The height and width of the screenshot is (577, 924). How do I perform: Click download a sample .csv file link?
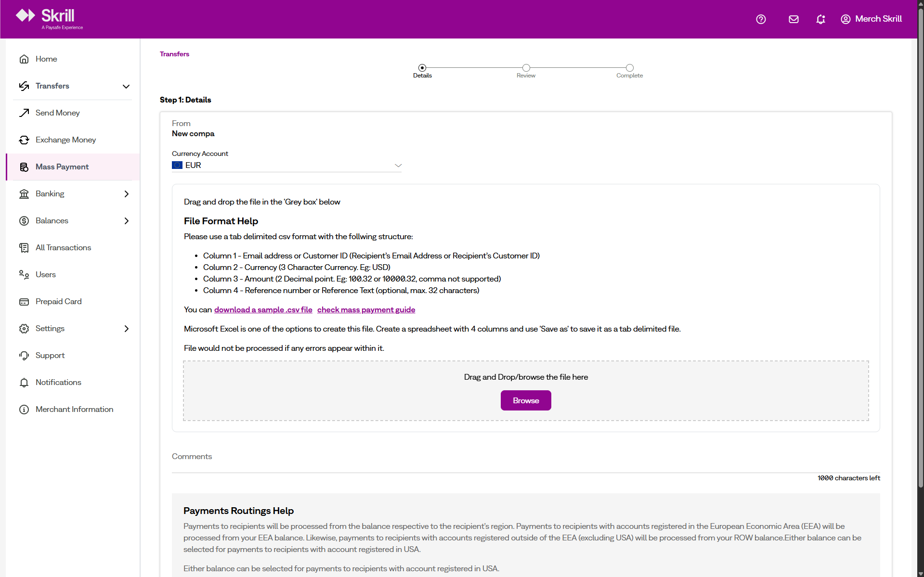263,309
